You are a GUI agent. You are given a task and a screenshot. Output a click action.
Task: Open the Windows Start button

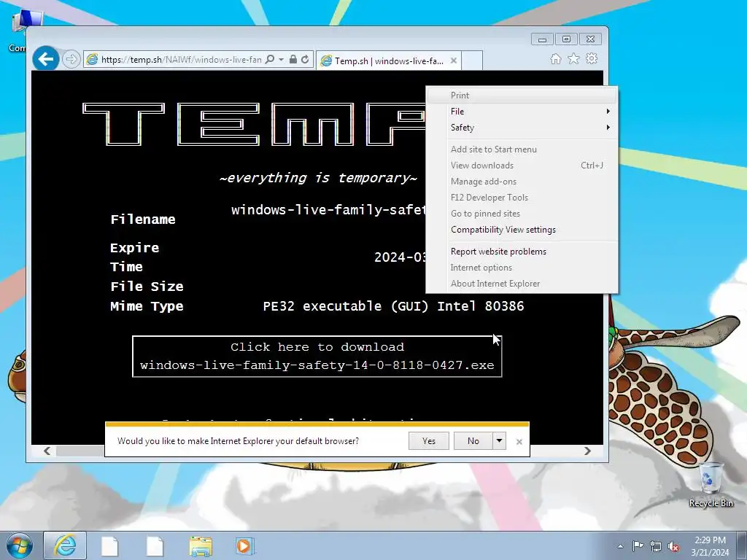coord(20,545)
